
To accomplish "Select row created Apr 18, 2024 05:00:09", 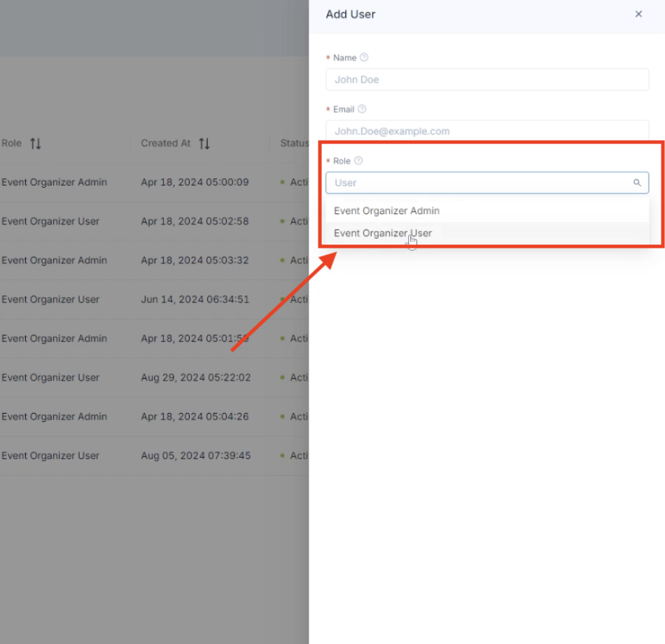I will pos(195,183).
